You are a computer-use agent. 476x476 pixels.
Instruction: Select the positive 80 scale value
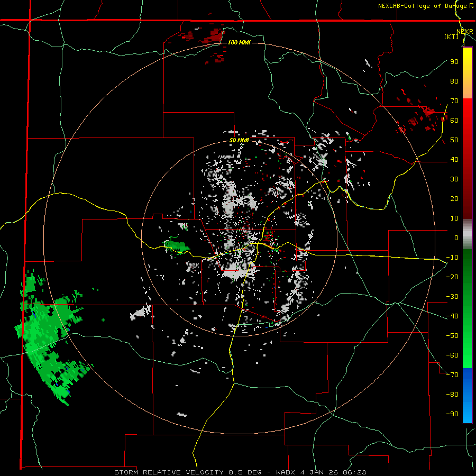454,81
